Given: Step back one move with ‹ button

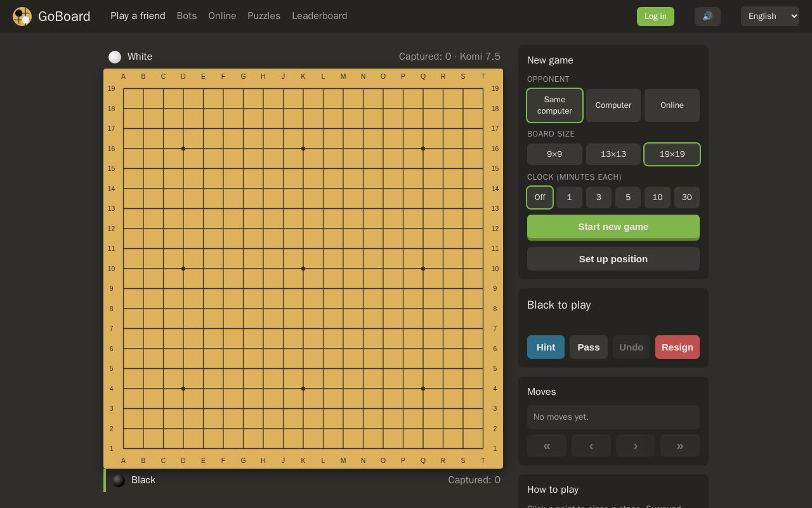Looking at the screenshot, I should coord(591,446).
